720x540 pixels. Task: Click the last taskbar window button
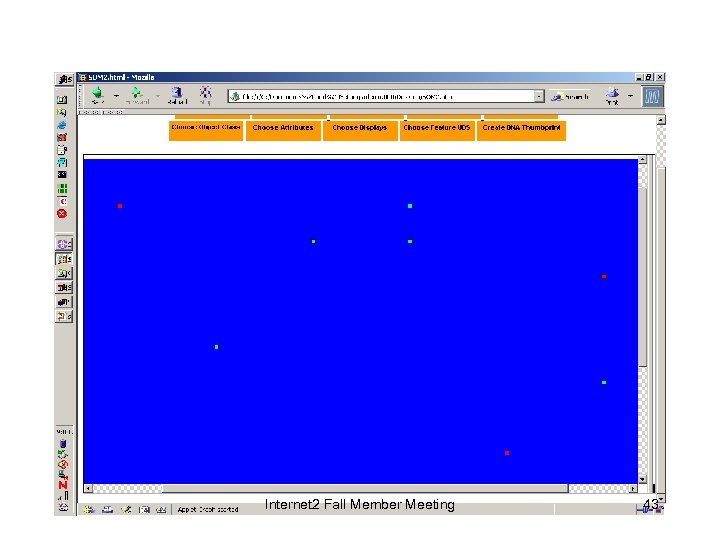(x=64, y=316)
